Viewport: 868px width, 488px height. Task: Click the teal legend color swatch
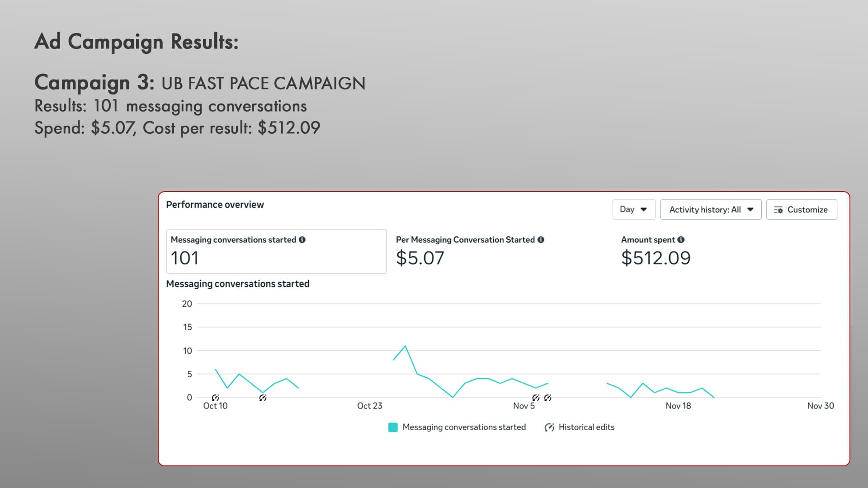[392, 427]
